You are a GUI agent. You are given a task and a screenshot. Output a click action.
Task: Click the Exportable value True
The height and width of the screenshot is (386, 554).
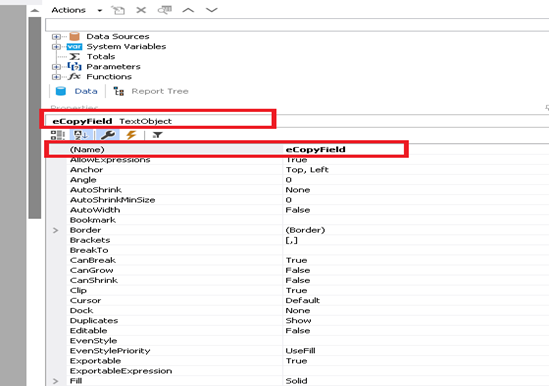coord(296,361)
